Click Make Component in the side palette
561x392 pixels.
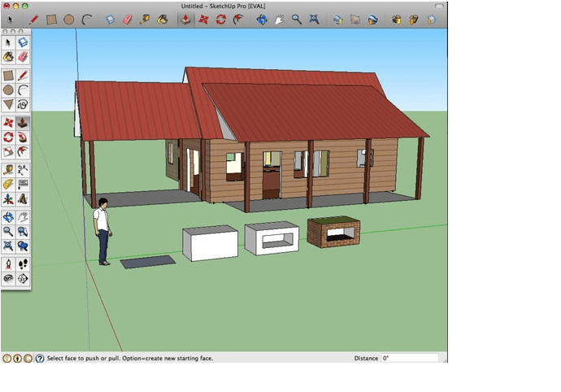pos(23,42)
